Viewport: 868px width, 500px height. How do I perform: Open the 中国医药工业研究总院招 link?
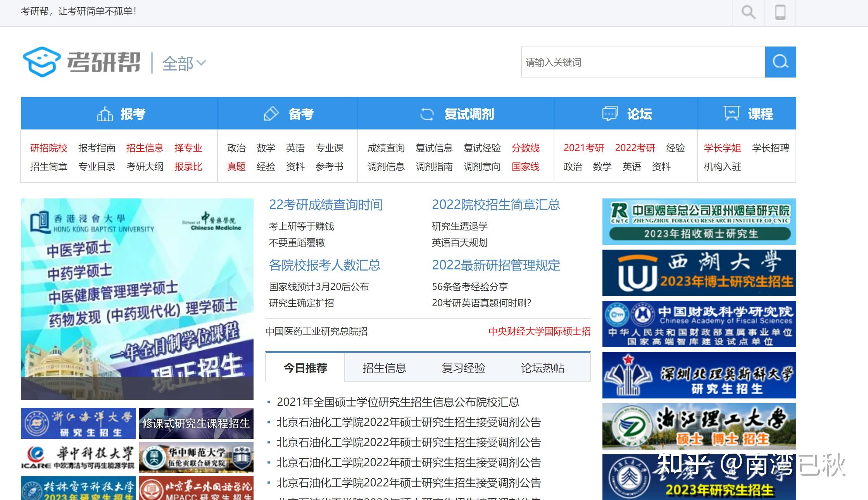click(316, 331)
